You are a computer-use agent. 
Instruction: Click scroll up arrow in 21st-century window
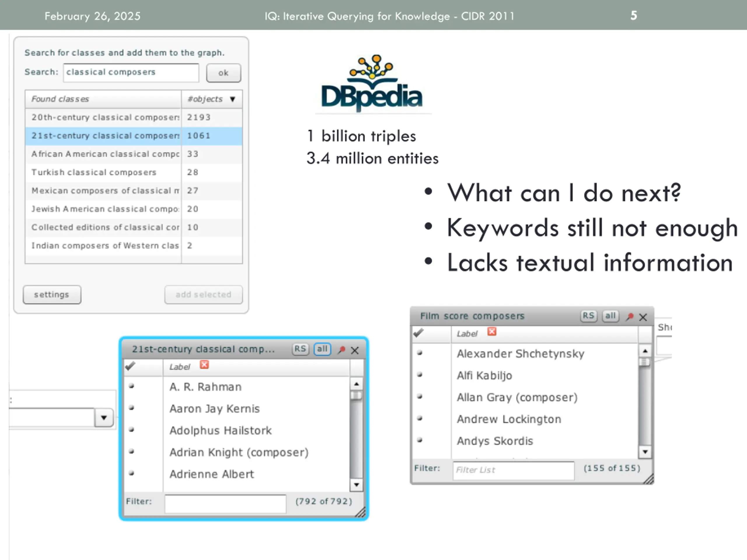point(356,384)
